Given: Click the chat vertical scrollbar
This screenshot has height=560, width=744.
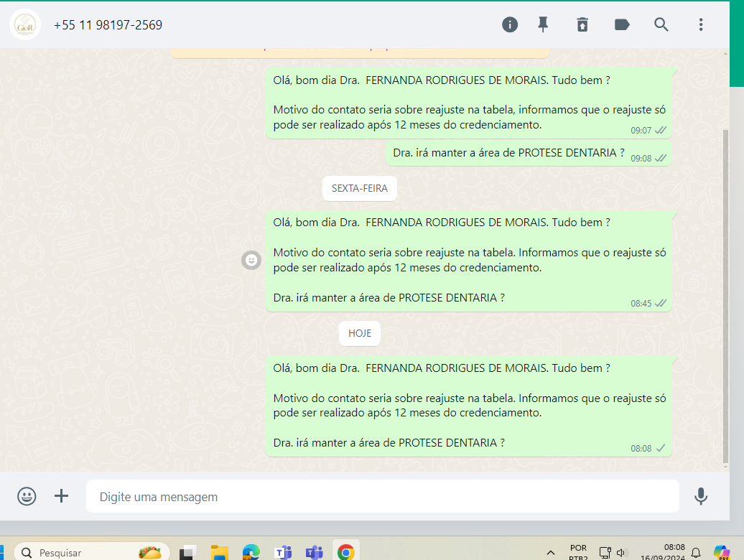Looking at the screenshot, I should point(725,297).
